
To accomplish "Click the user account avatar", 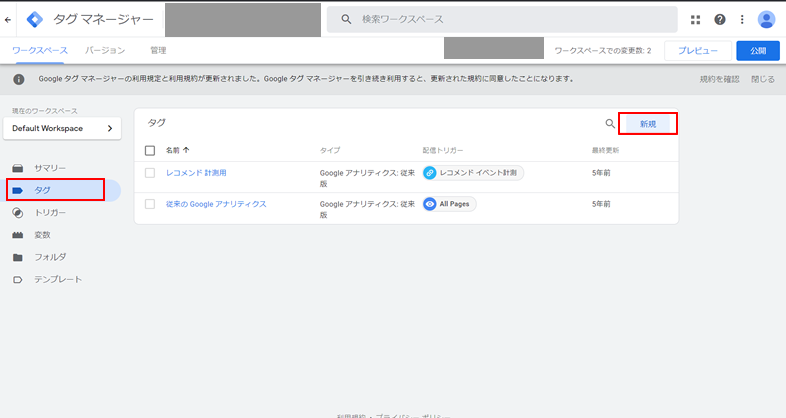I will click(x=766, y=20).
